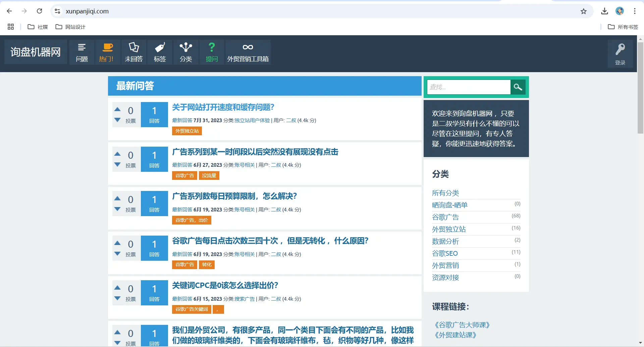This screenshot has width=644, height=347.
Task: Downvote 谷歌广告每日点击次数 question
Action: [117, 254]
